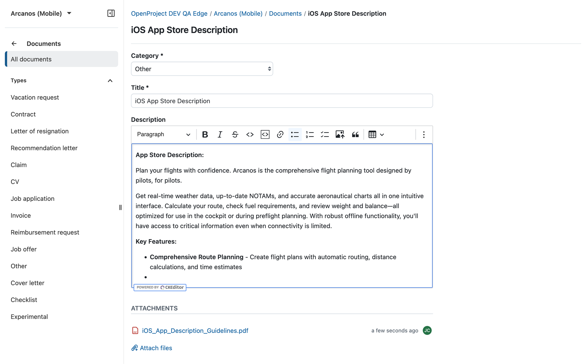Screen dimensions: 588x364
Task: Toggle the numbered list formatting
Action: pyautogui.click(x=310, y=134)
